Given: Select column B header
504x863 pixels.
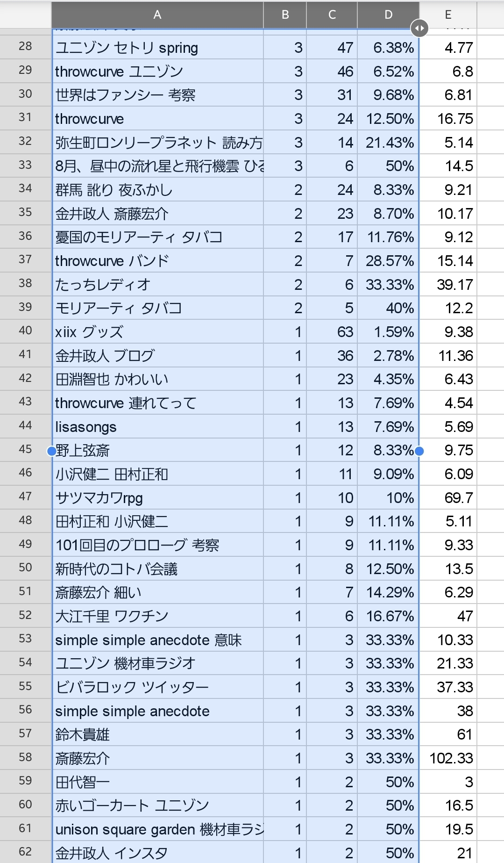Looking at the screenshot, I should click(285, 15).
